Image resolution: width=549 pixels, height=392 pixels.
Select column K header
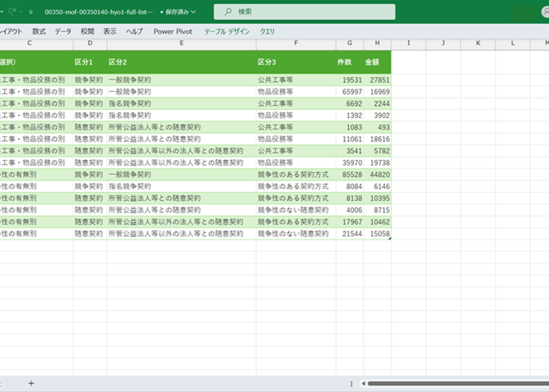[478, 43]
